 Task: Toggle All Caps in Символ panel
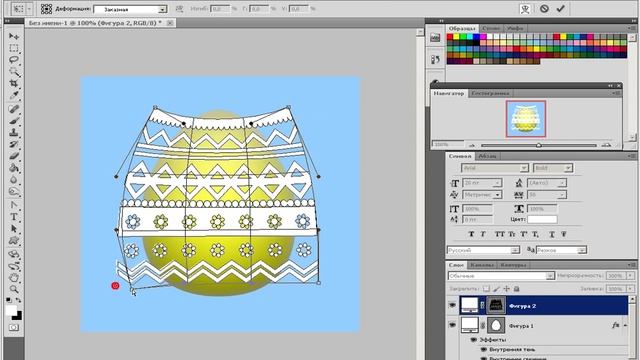500,234
